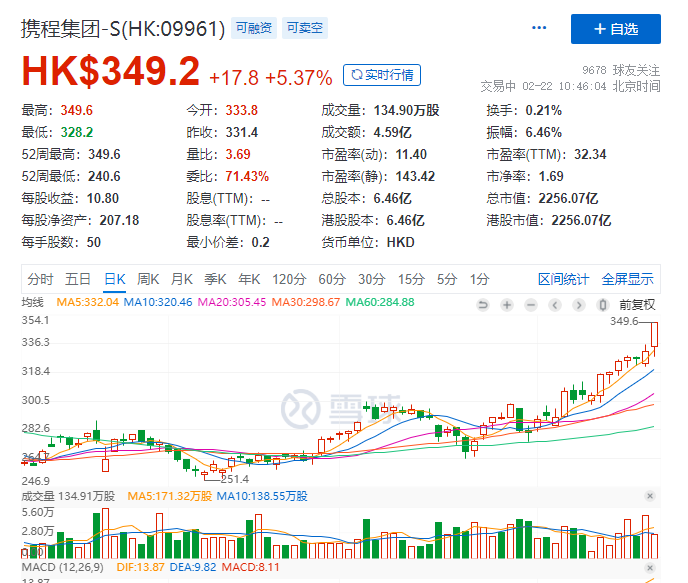Screen dimensions: 688x583
Task: Click the latest candlestick at 349.6 high
Action: coord(654,335)
